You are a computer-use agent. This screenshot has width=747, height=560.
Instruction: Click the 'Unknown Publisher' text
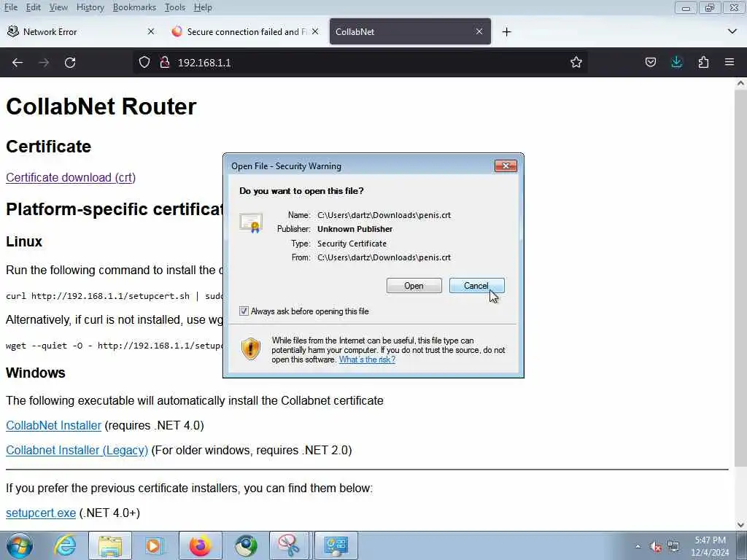pyautogui.click(x=355, y=229)
